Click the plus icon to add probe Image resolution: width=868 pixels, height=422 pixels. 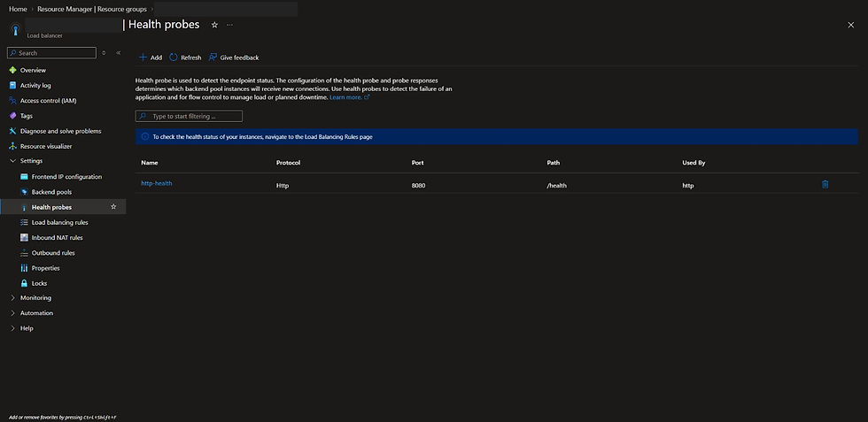pyautogui.click(x=143, y=57)
